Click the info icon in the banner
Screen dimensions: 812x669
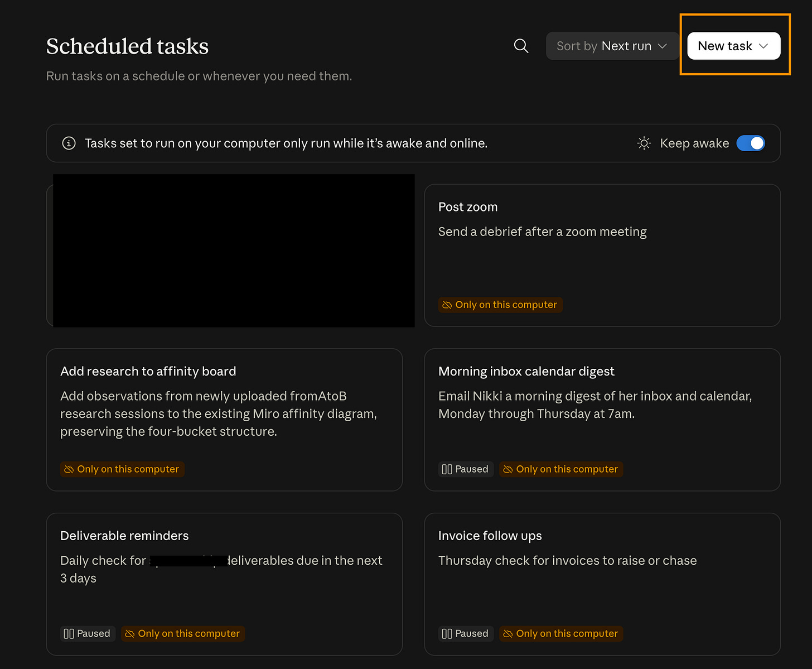(69, 143)
